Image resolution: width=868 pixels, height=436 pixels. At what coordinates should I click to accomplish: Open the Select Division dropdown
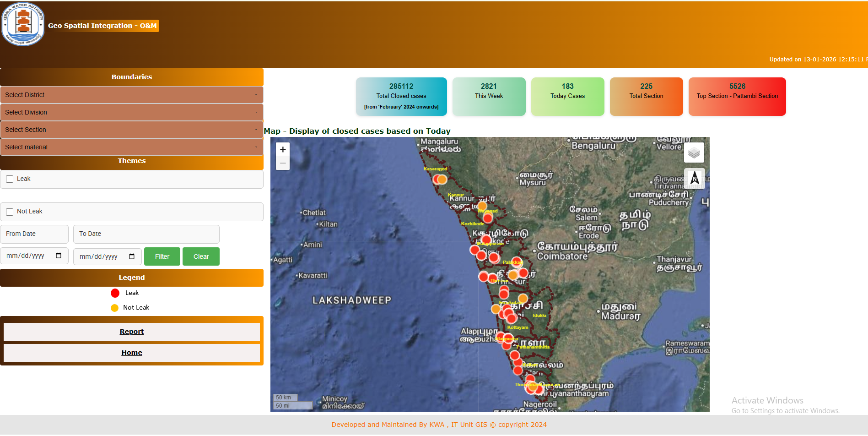point(131,112)
